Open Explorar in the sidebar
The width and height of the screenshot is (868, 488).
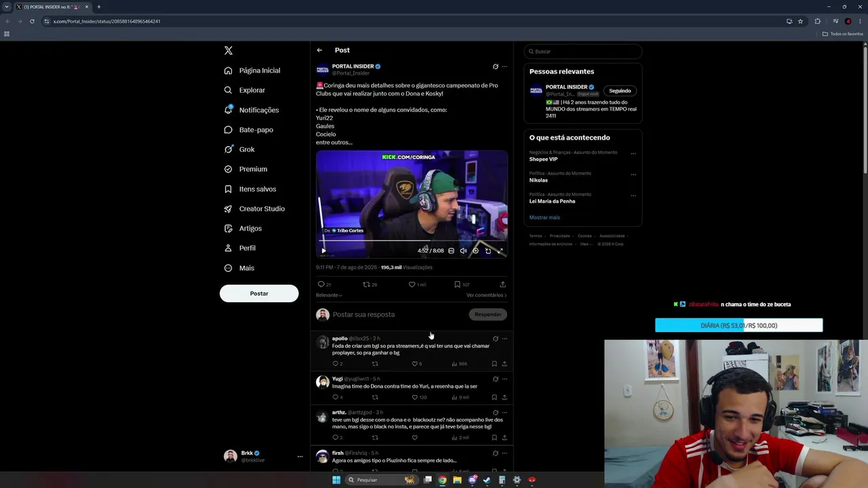click(x=245, y=90)
